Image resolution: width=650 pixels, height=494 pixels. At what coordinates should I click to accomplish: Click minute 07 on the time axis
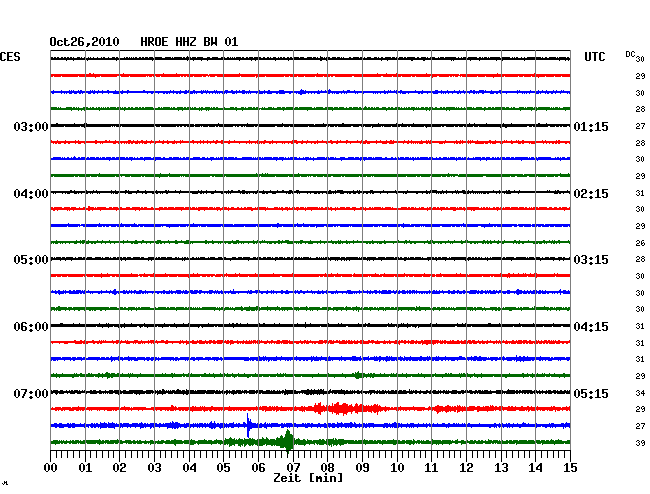[x=293, y=468]
